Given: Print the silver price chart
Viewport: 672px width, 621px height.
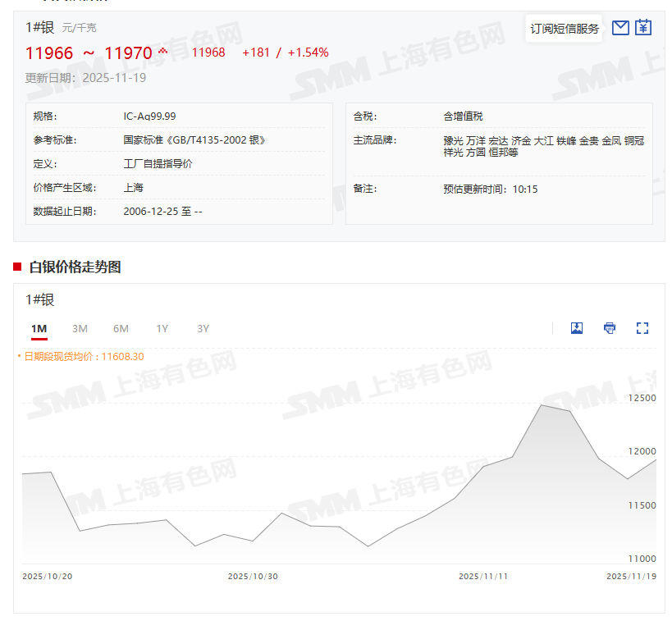Looking at the screenshot, I should 610,328.
